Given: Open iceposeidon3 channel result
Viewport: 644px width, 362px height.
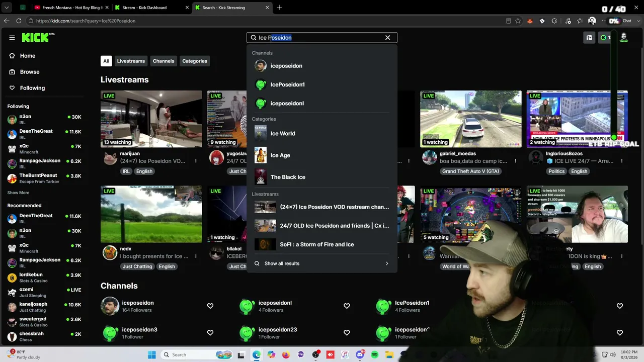Looking at the screenshot, I should point(139,332).
